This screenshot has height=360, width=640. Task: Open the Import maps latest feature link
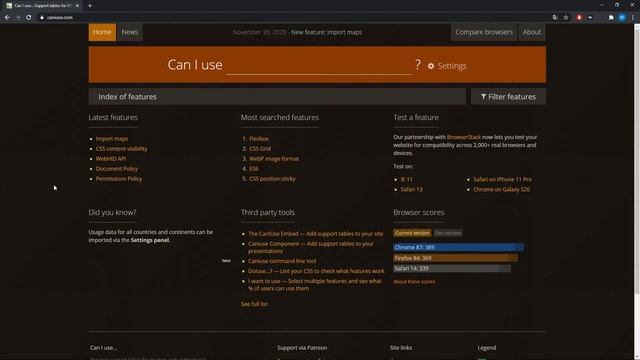pyautogui.click(x=112, y=139)
